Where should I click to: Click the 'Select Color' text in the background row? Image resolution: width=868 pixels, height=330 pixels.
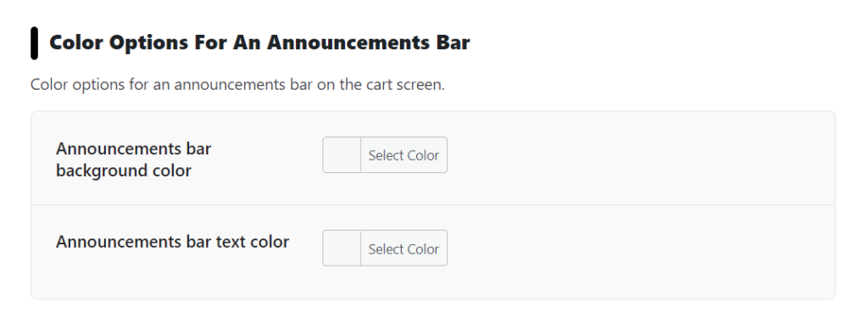click(403, 155)
